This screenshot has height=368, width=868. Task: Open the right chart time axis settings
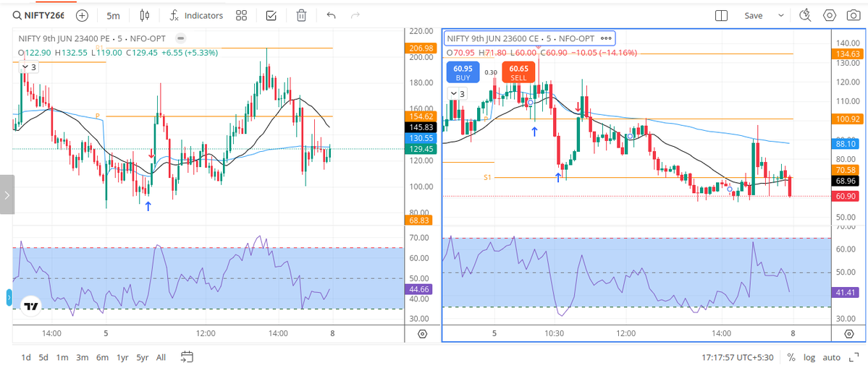pyautogui.click(x=848, y=334)
